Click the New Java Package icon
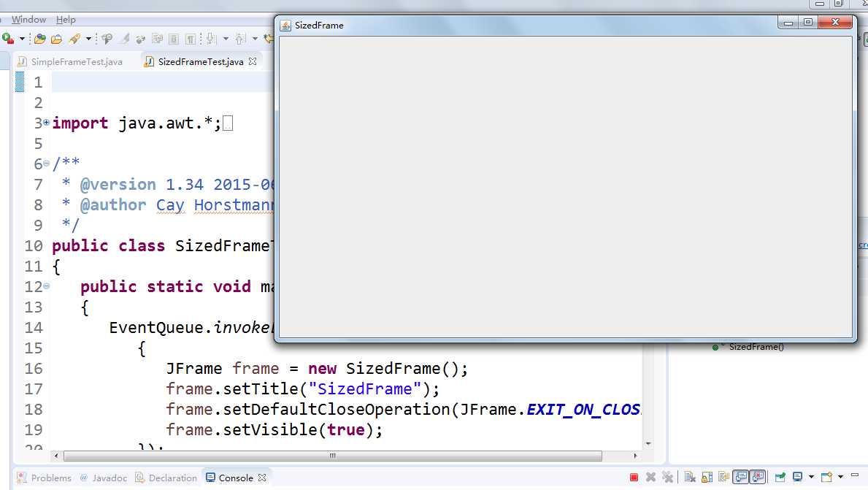Viewport: 868px width, 490px height. click(40, 39)
